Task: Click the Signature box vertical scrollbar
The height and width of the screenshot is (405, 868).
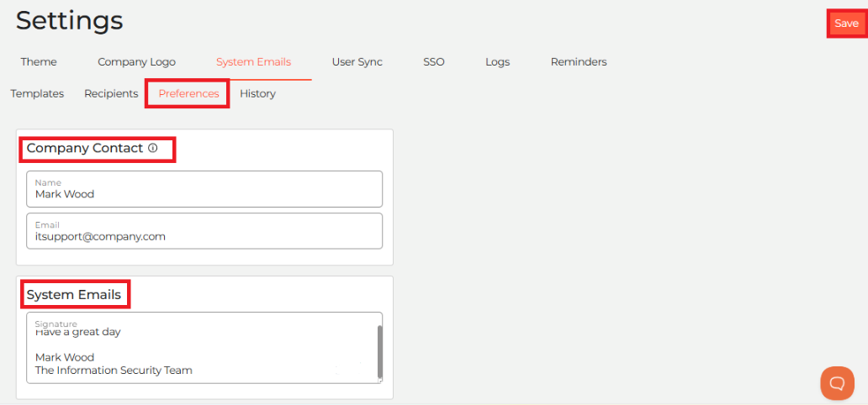Action: pyautogui.click(x=380, y=350)
